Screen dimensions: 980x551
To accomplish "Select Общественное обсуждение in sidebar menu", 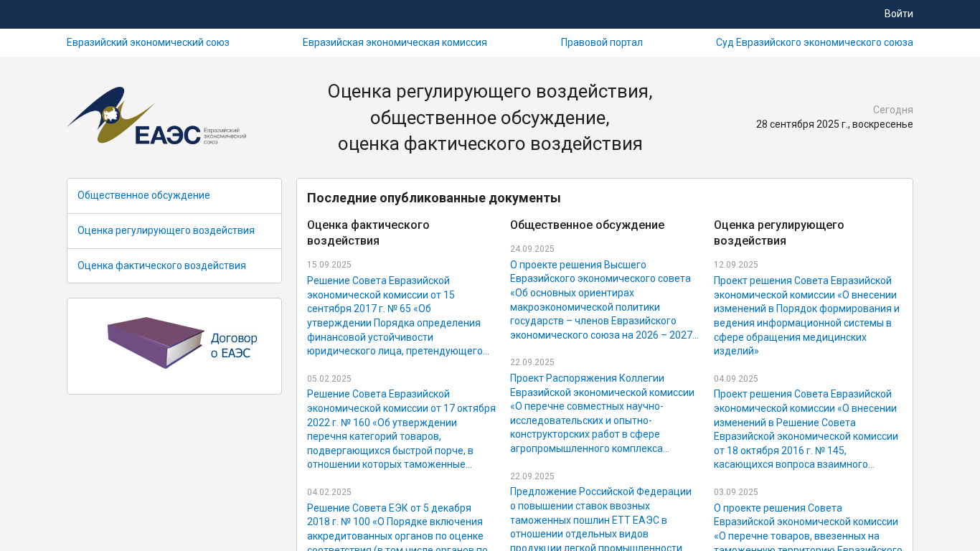I will pos(143,195).
